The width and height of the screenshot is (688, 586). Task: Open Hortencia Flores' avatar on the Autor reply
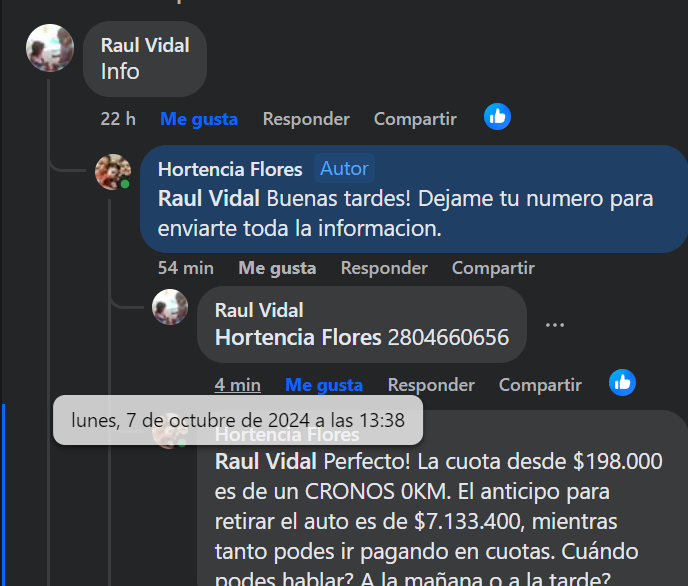click(x=113, y=172)
